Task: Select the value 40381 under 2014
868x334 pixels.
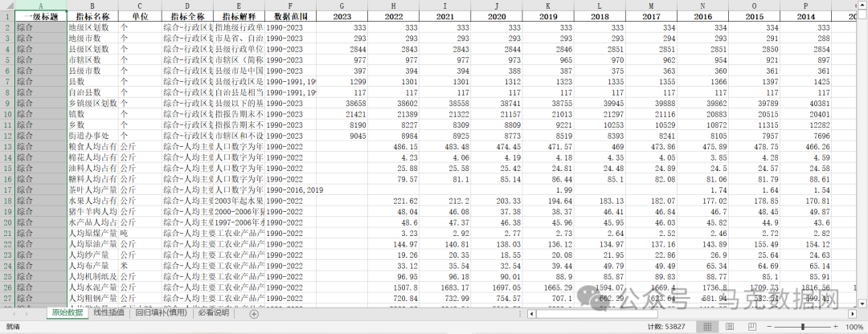Action: [x=805, y=104]
